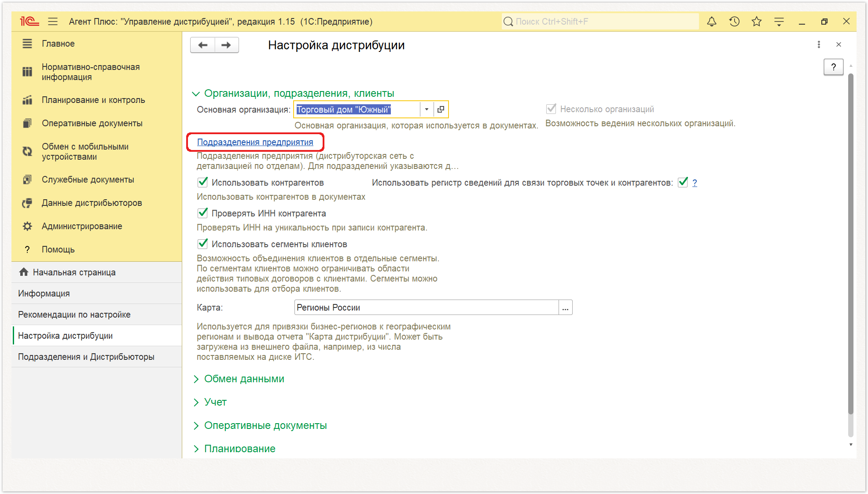The image size is (868, 494).
Task: Expand the Учет section
Action: [x=196, y=403]
